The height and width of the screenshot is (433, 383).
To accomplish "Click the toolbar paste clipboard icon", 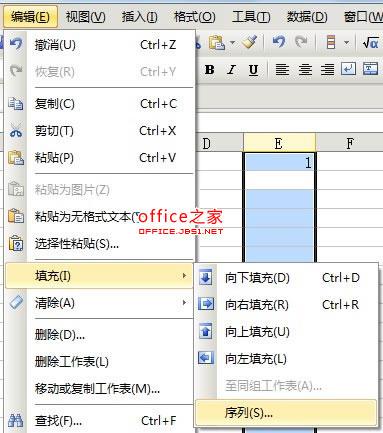I will click(x=217, y=42).
